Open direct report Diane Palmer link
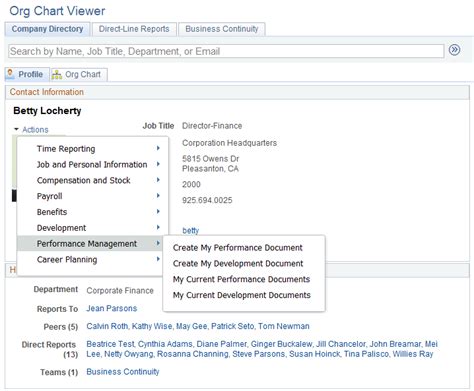Image resolution: width=474 pixels, height=391 pixels. pyautogui.click(x=222, y=344)
